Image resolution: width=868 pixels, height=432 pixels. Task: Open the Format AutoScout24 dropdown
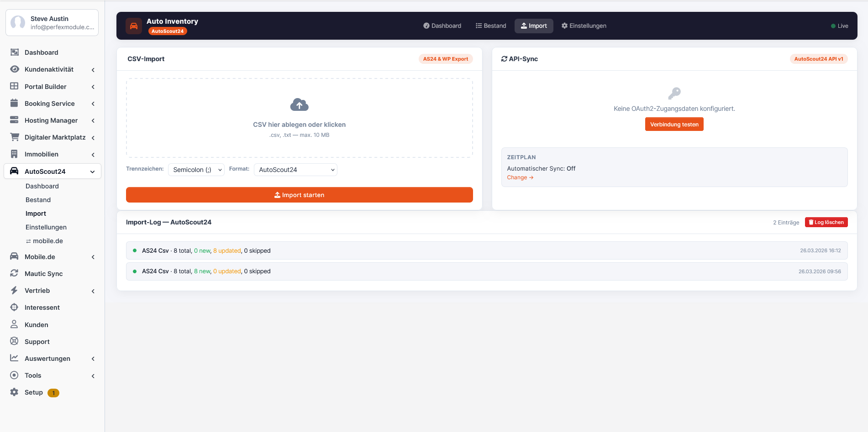pyautogui.click(x=295, y=170)
